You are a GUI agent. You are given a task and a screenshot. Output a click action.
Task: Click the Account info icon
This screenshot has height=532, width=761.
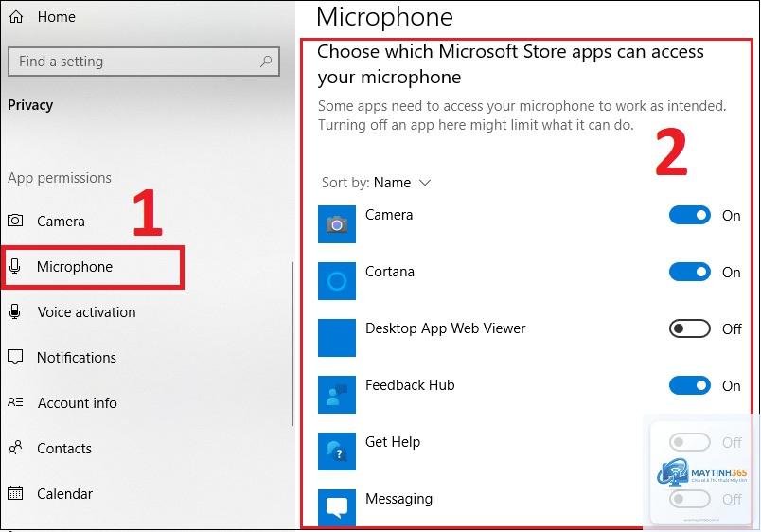(15, 402)
